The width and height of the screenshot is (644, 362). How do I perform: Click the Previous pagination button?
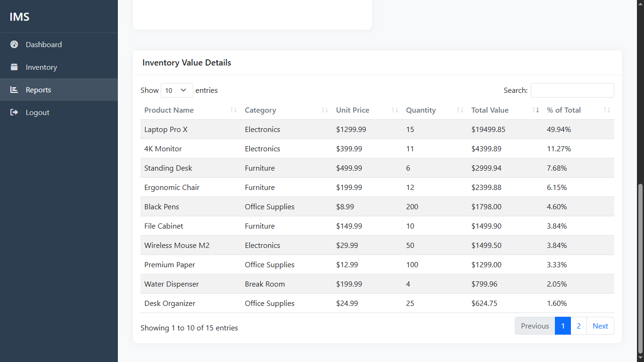pyautogui.click(x=535, y=326)
